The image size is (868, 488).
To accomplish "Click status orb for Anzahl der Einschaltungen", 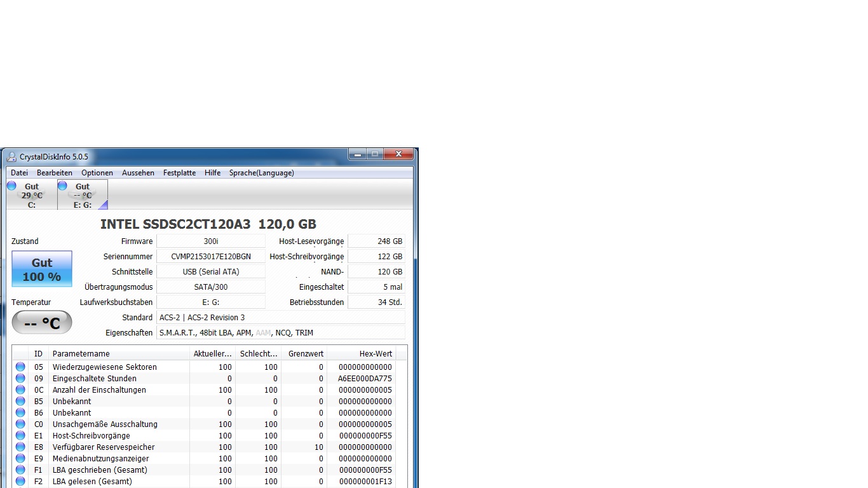I will (x=20, y=390).
